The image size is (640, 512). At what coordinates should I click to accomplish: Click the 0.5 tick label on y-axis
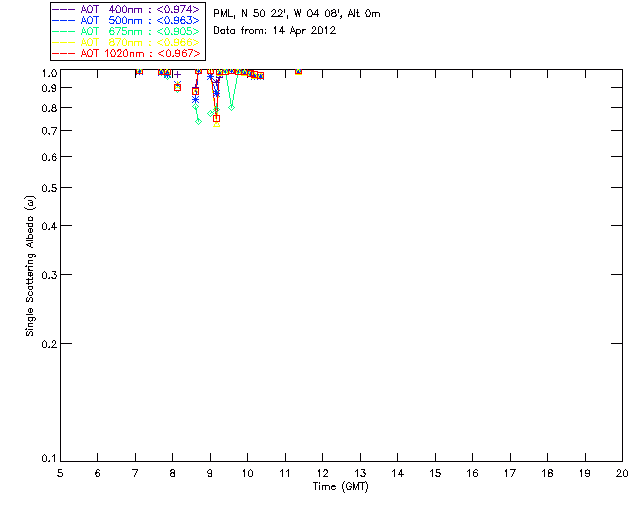click(49, 188)
